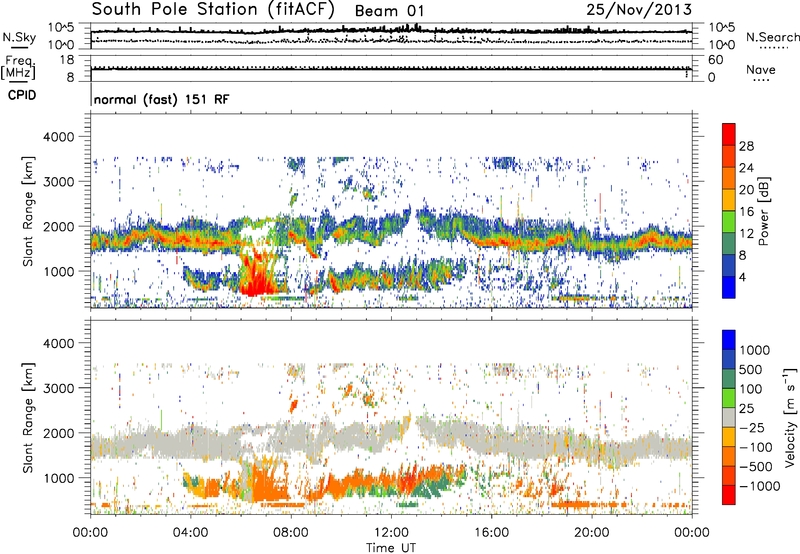Click the Velocity [m s⁻¹] colorbar label

click(x=790, y=417)
